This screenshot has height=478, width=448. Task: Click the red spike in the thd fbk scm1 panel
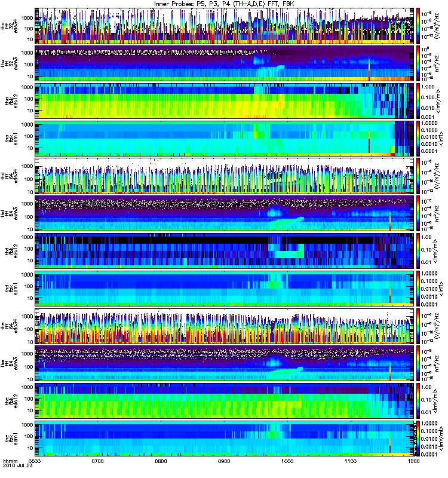(390, 293)
